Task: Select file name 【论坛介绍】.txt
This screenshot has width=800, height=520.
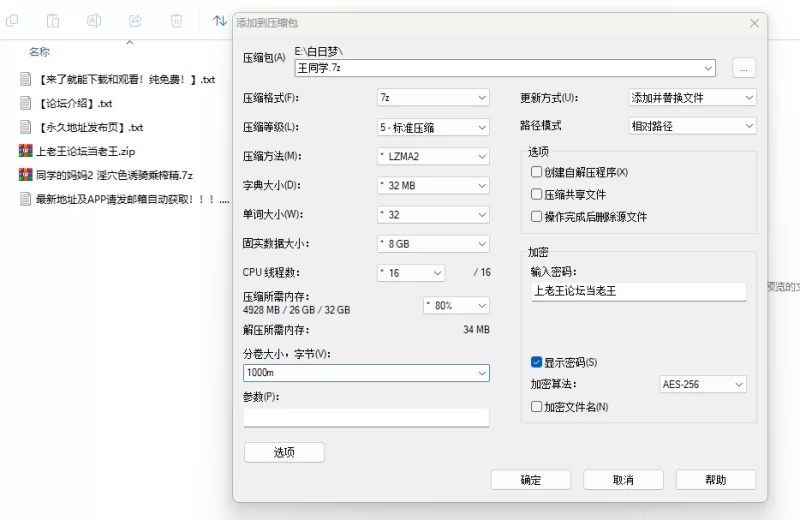Action: (x=75, y=103)
